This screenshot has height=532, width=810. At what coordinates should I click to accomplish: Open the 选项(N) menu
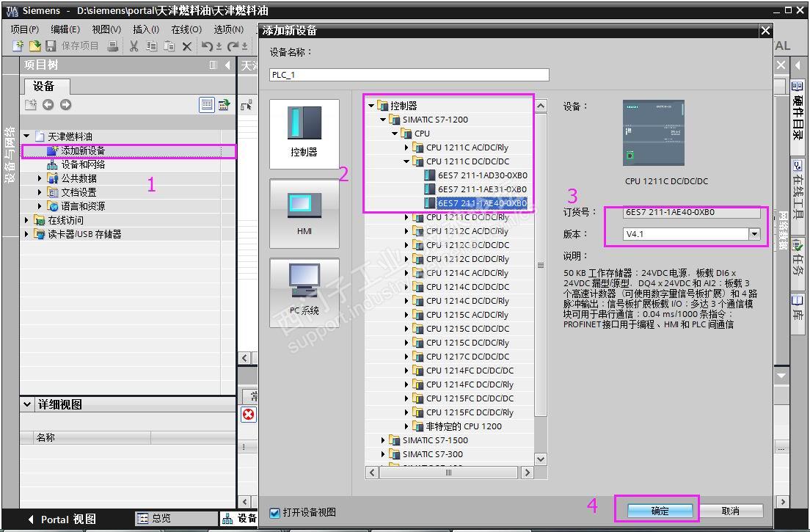229,29
